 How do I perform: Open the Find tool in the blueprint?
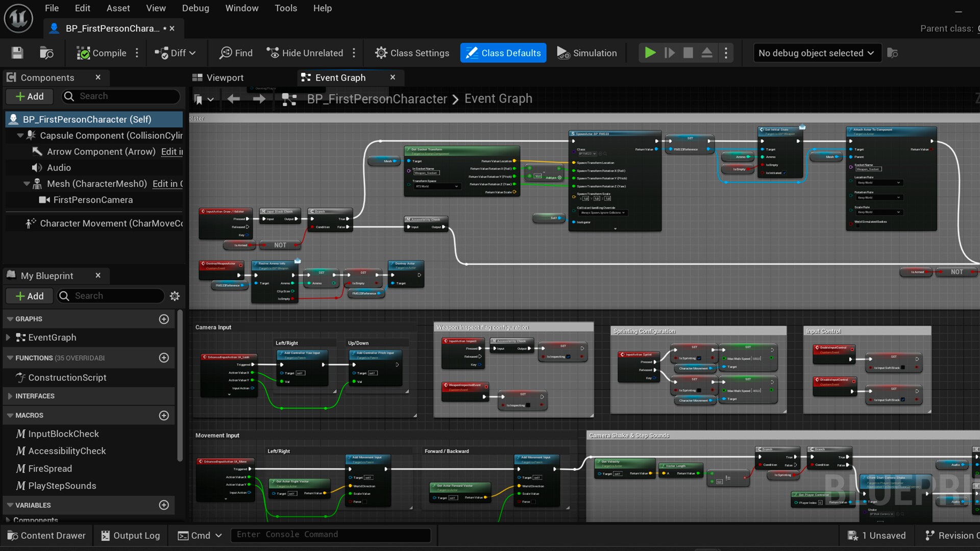point(235,53)
